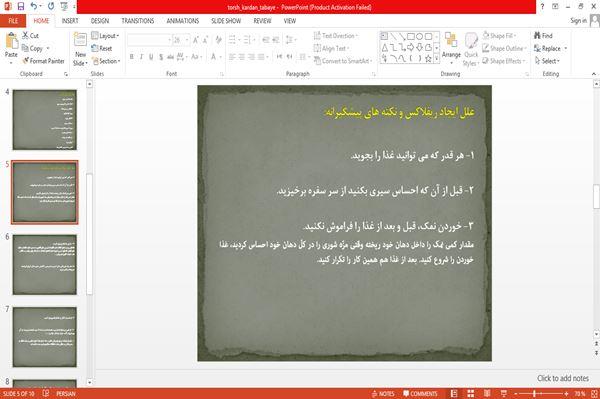Select slide 6 thumbnail
The width and height of the screenshot is (600, 399).
click(45, 264)
